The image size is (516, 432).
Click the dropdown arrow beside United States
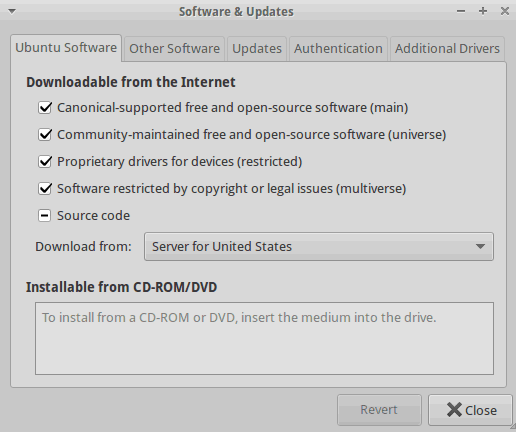click(480, 247)
